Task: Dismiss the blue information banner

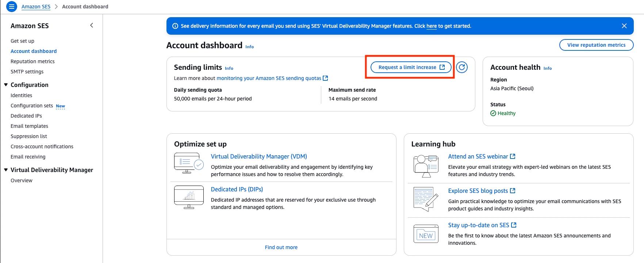Action: [624, 26]
